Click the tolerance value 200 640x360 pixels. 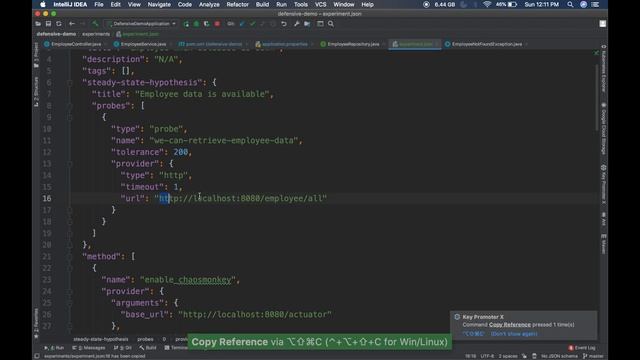(x=180, y=152)
